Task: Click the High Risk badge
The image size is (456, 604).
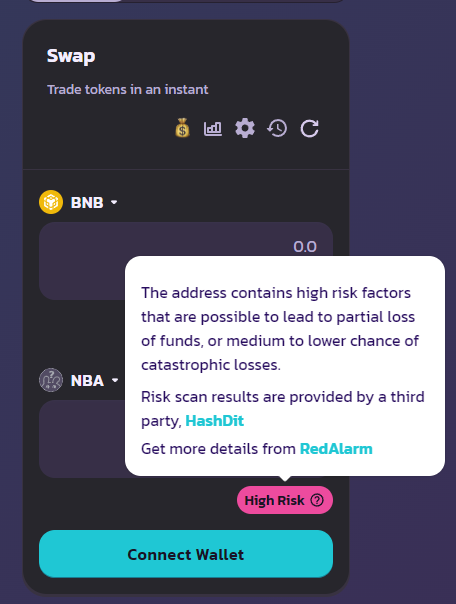Action: (285, 500)
